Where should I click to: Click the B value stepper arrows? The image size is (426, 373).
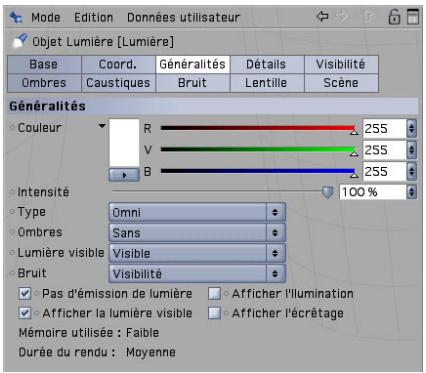[x=412, y=172]
